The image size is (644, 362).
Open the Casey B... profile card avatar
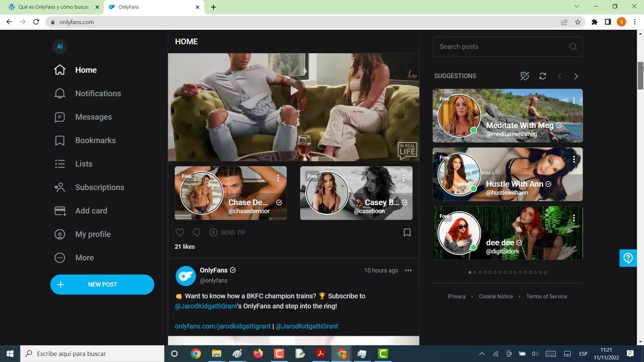click(x=327, y=193)
